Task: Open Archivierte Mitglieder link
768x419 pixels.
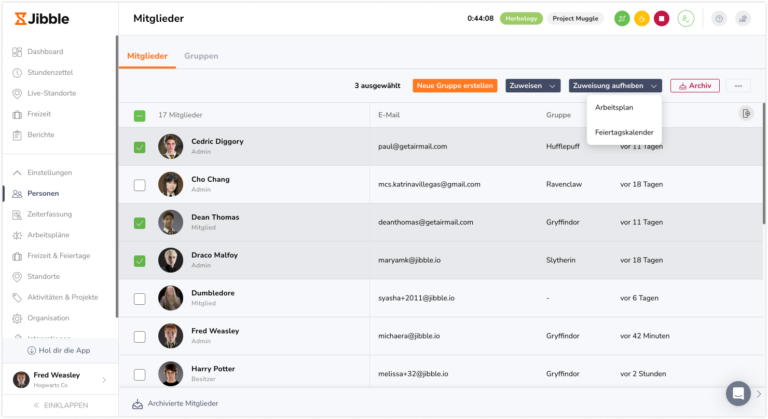Action: click(x=175, y=403)
